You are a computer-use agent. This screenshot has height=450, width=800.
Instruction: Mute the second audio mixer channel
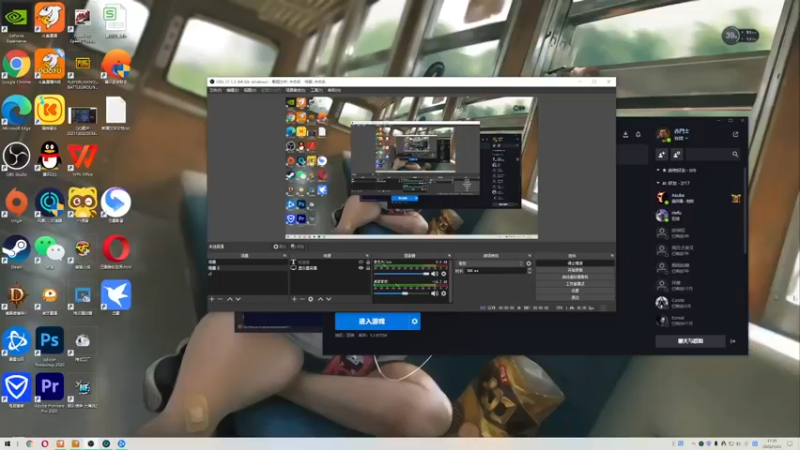(x=435, y=293)
